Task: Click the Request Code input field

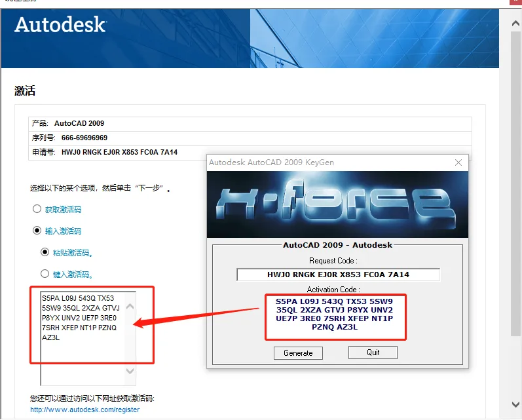Action: (x=338, y=275)
